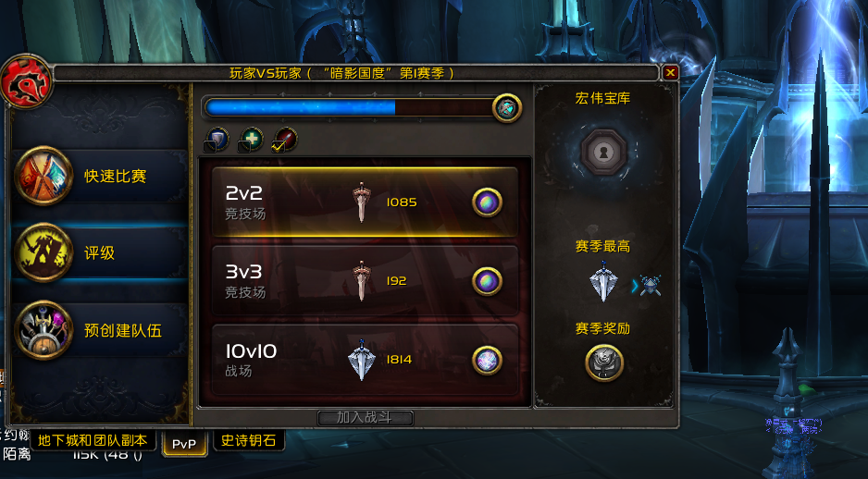868x479 pixels.
Task: Select the 3v3 arena bracket row
Action: click(365, 281)
